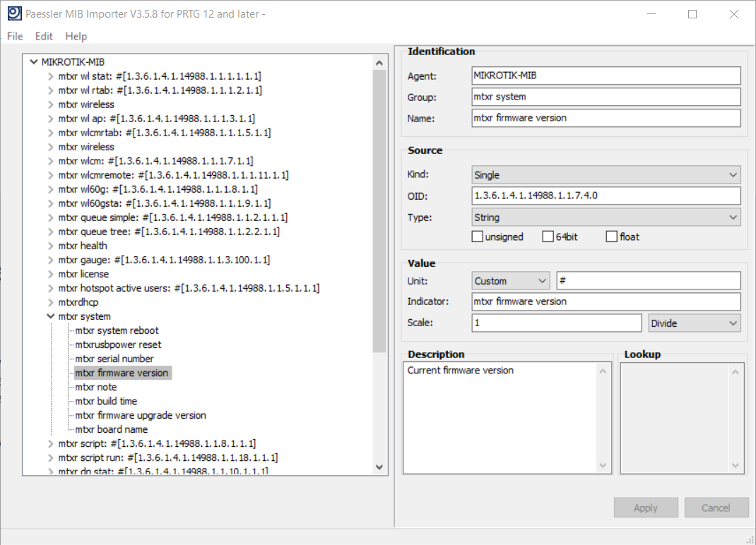Image resolution: width=756 pixels, height=545 pixels.
Task: Toggle the float checkbox
Action: tap(612, 237)
